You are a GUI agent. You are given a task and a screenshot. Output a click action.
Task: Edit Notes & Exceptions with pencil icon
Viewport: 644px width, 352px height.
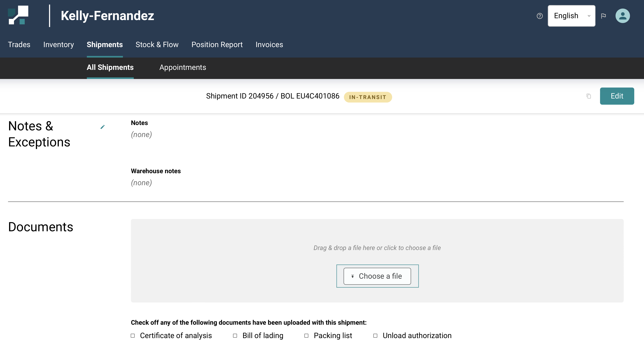pos(102,127)
